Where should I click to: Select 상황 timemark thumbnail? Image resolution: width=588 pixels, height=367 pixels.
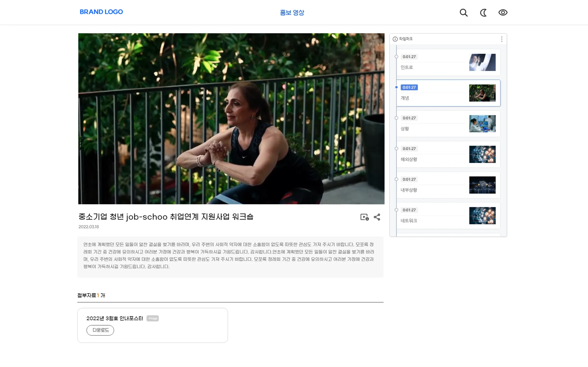pyautogui.click(x=482, y=124)
